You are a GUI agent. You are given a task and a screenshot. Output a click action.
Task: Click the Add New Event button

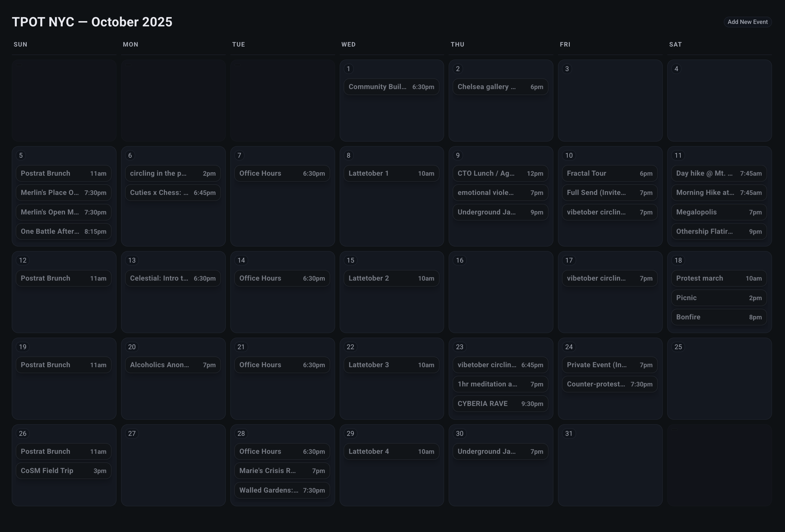747,22
